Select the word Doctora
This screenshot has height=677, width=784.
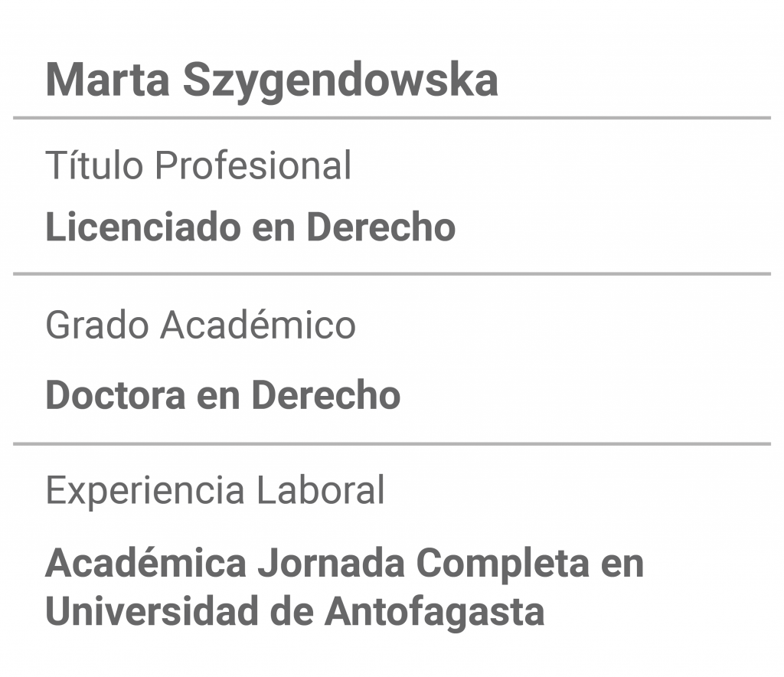click(x=116, y=395)
